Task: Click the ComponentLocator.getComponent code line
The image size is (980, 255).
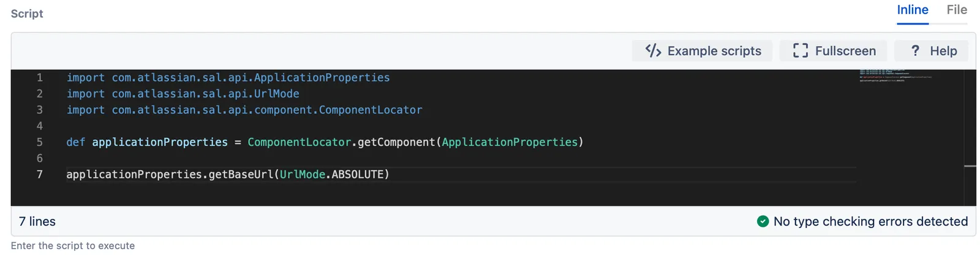Action: (325, 142)
